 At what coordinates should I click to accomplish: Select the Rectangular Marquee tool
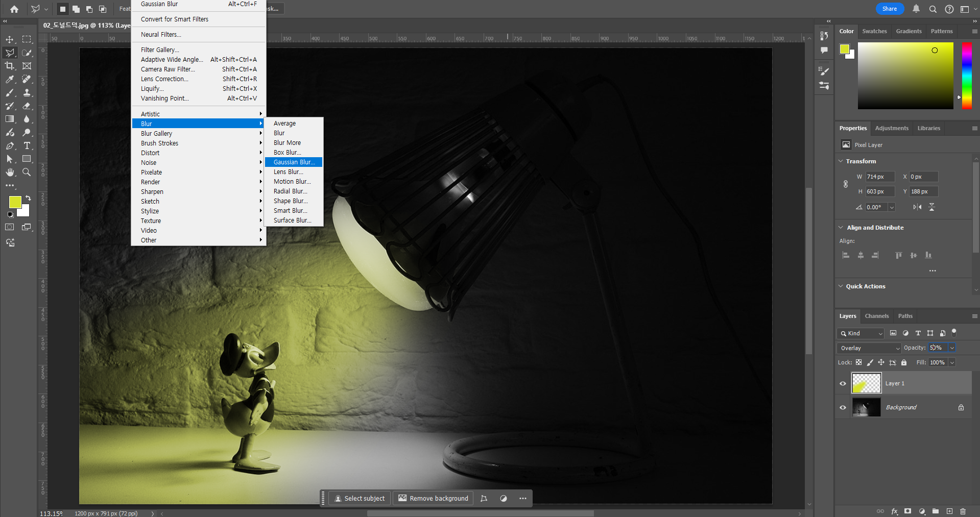27,39
